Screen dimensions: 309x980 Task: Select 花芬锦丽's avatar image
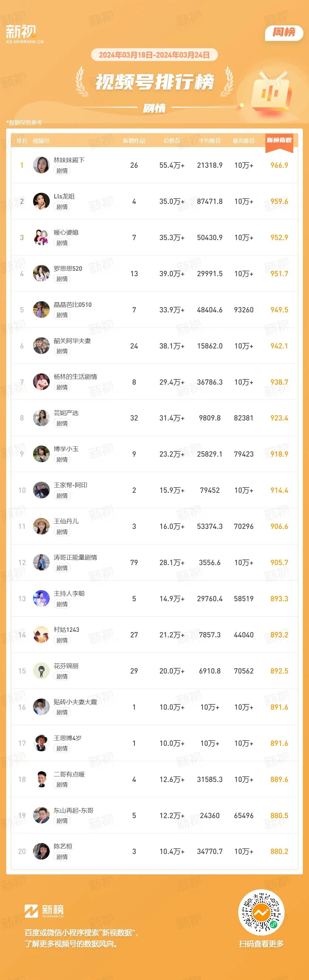(x=41, y=671)
